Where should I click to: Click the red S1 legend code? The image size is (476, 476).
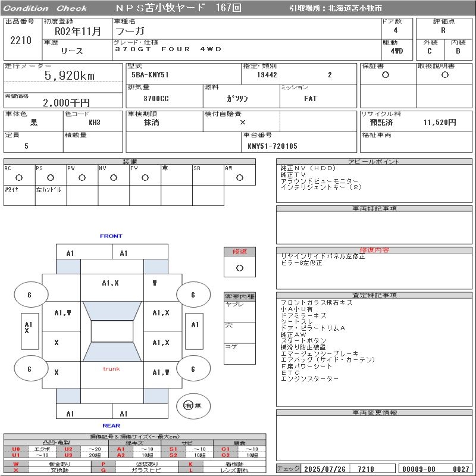173,449
